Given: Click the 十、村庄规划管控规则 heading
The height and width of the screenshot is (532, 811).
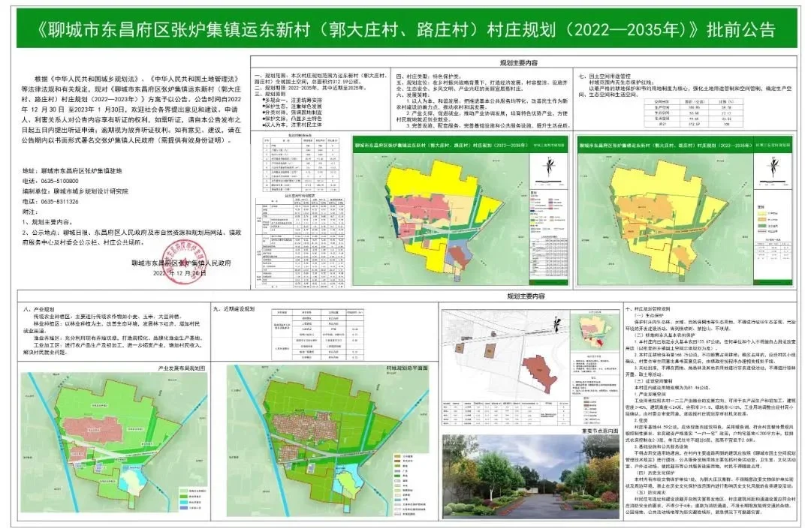Looking at the screenshot, I should coord(651,308).
